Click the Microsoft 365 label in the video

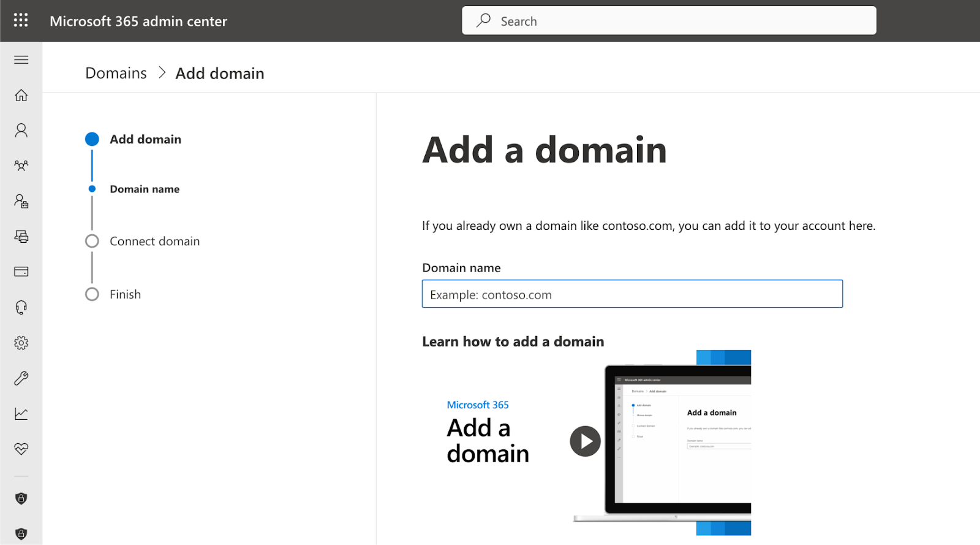[478, 405]
